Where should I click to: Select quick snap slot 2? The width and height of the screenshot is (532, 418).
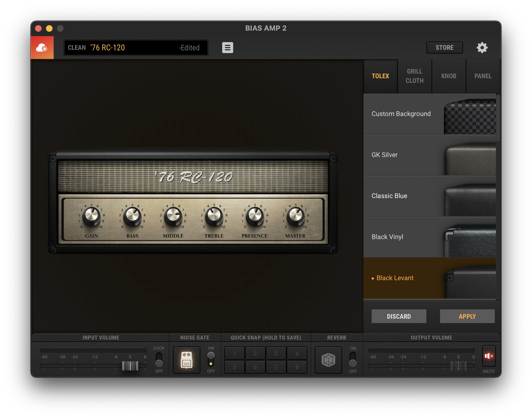point(255,353)
